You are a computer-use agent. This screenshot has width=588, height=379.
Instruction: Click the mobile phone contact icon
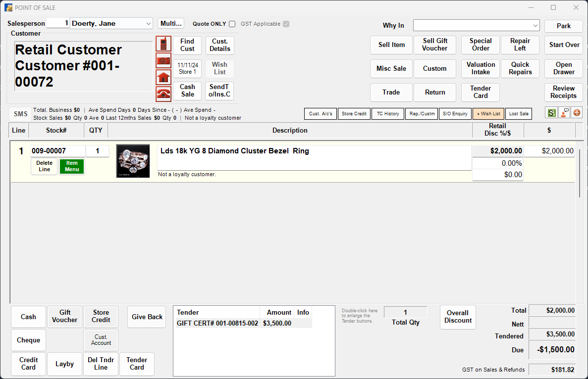pyautogui.click(x=163, y=44)
